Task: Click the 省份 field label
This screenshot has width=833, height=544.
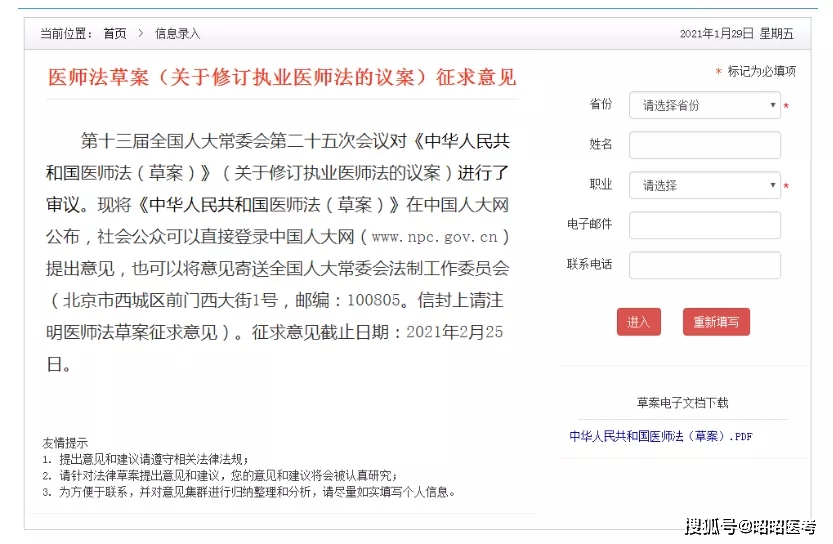Action: tap(601, 104)
